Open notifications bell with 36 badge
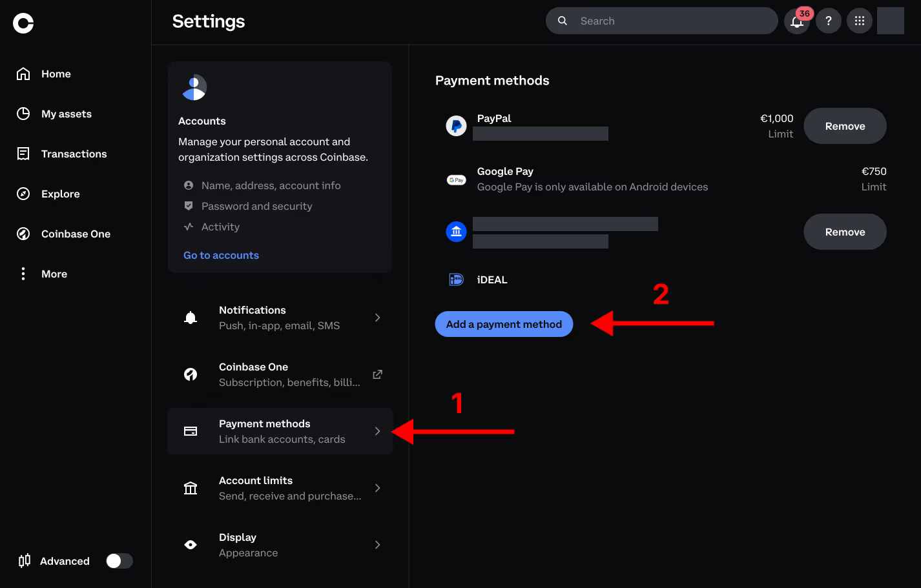Image resolution: width=921 pixels, height=588 pixels. 797,21
